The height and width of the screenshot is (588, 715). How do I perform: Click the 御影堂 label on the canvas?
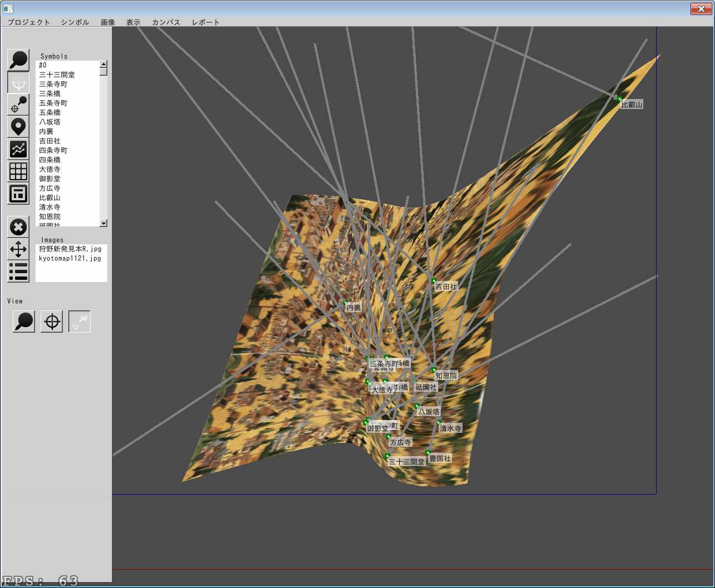coord(378,429)
